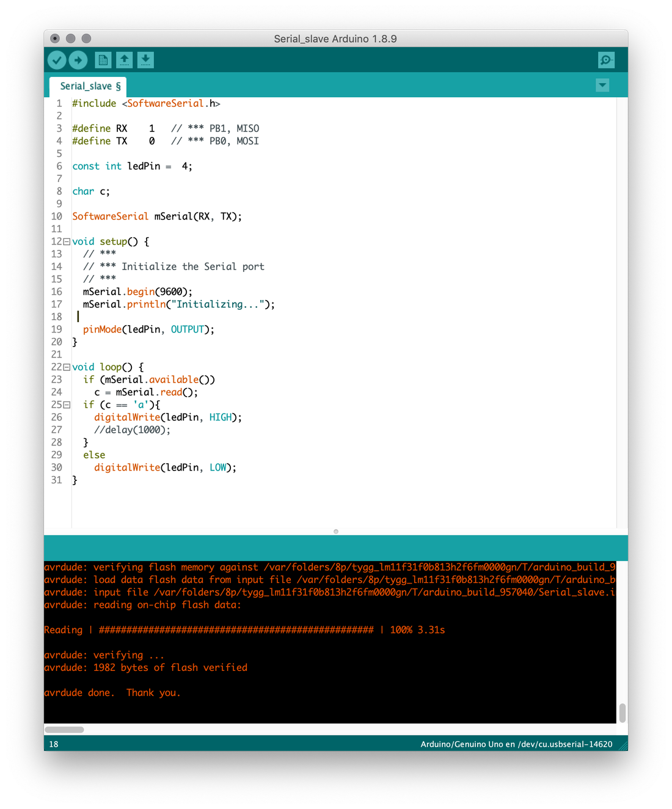Select the Serial_slave sketch tab
Image resolution: width=672 pixels, height=809 pixels.
pyautogui.click(x=90, y=86)
